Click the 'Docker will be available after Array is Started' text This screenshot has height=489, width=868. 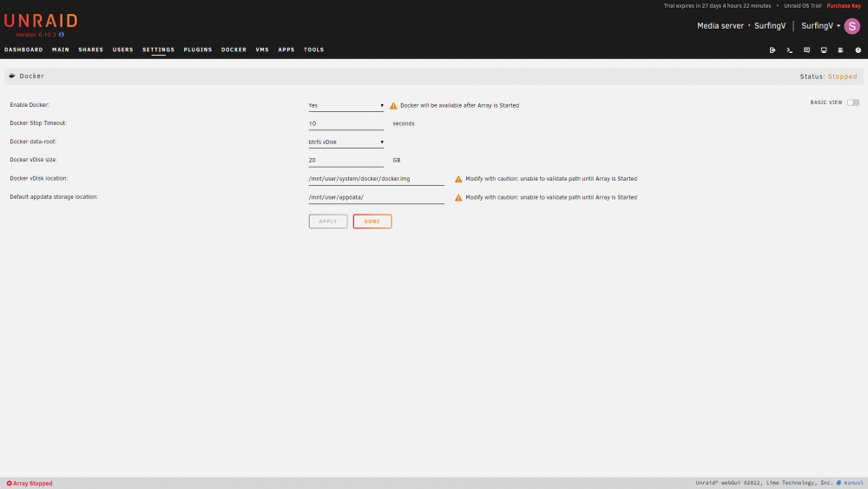coord(459,105)
